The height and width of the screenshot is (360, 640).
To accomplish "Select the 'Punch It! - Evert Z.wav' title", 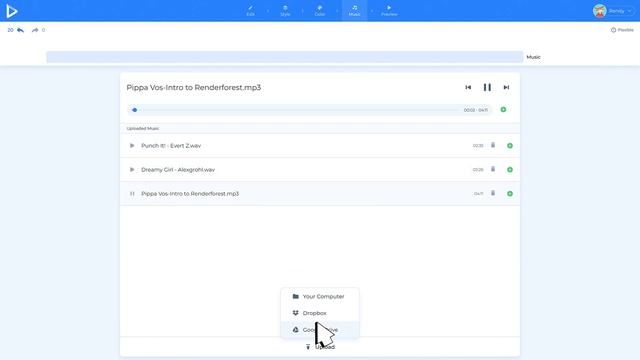I will (171, 146).
